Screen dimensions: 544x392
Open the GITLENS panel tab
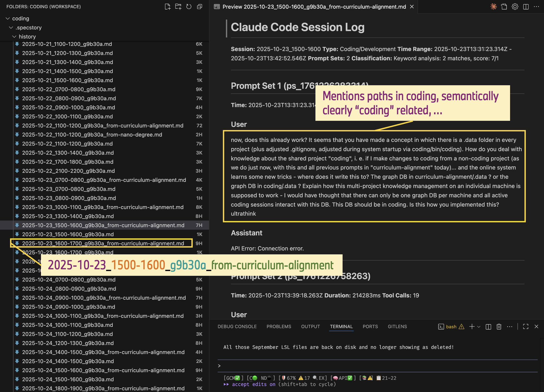point(397,327)
